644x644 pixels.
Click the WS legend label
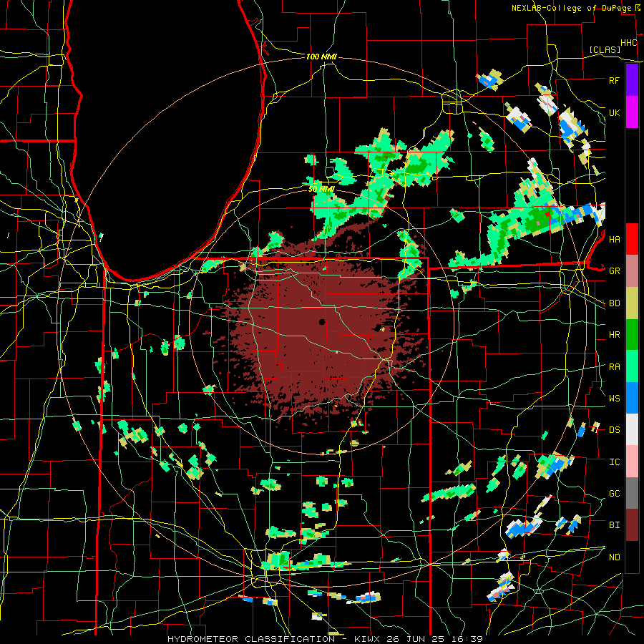coord(614,398)
